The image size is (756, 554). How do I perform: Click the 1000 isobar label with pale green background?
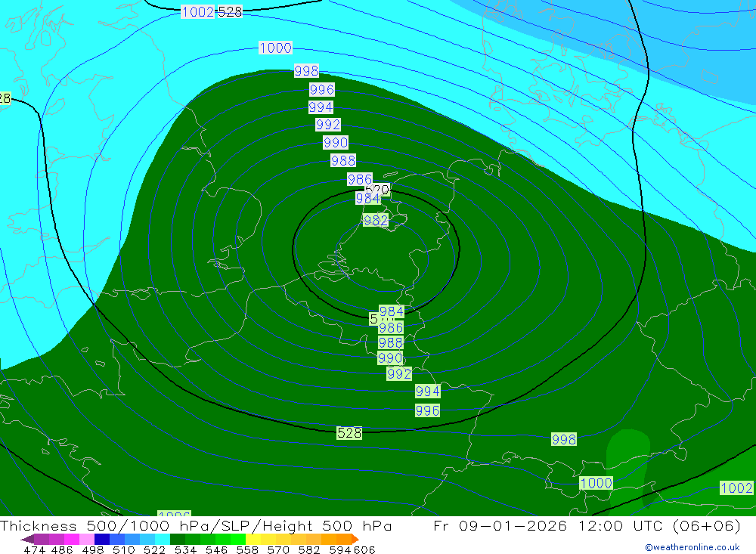[596, 483]
